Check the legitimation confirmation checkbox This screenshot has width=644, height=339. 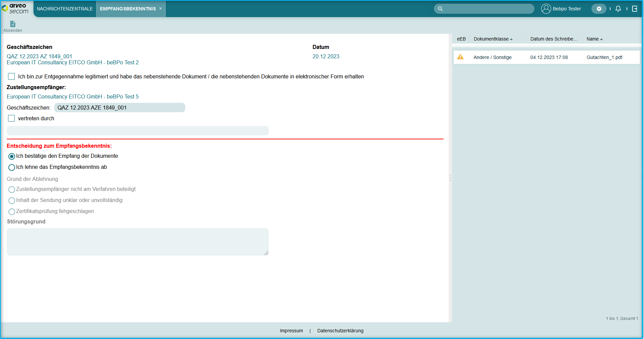tap(11, 76)
